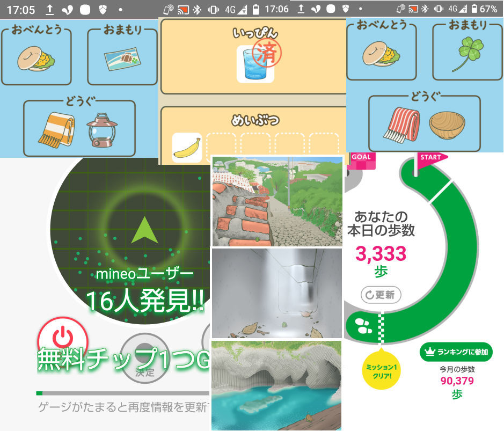Open the blue water cavern photo
The height and width of the screenshot is (431, 504).
(277, 385)
